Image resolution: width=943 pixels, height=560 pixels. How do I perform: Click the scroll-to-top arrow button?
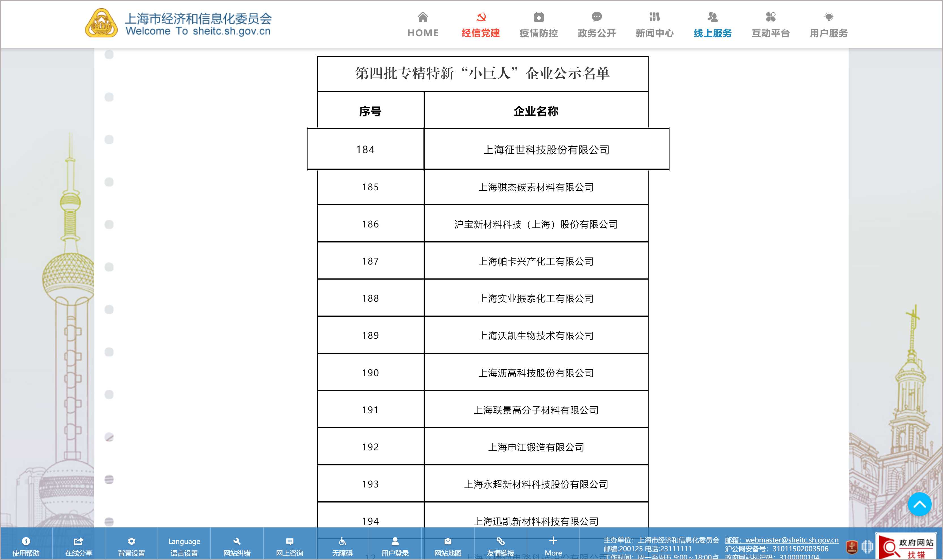[x=919, y=504]
